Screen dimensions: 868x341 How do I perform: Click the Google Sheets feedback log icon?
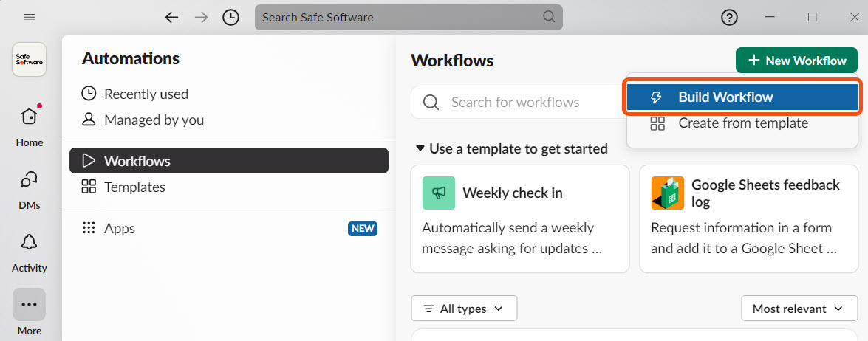(x=668, y=193)
